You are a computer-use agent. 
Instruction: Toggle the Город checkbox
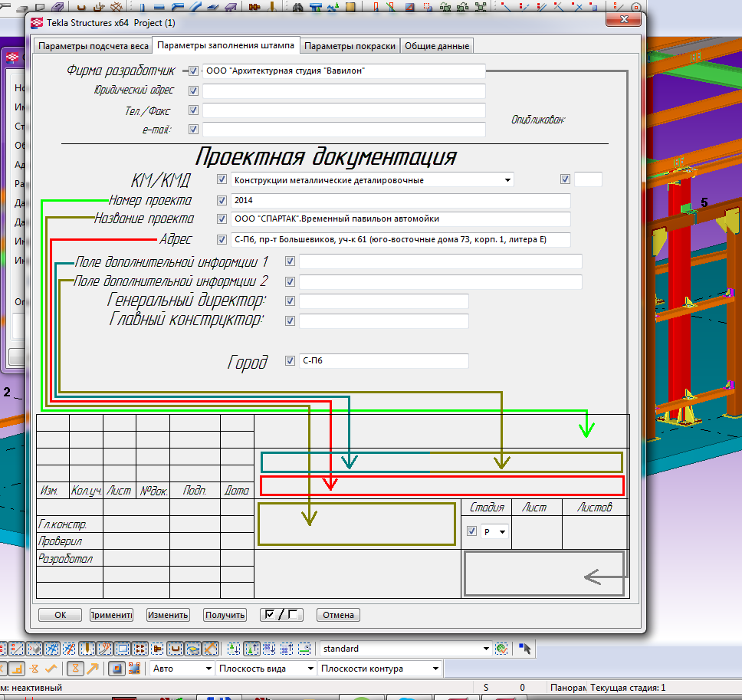pos(290,361)
